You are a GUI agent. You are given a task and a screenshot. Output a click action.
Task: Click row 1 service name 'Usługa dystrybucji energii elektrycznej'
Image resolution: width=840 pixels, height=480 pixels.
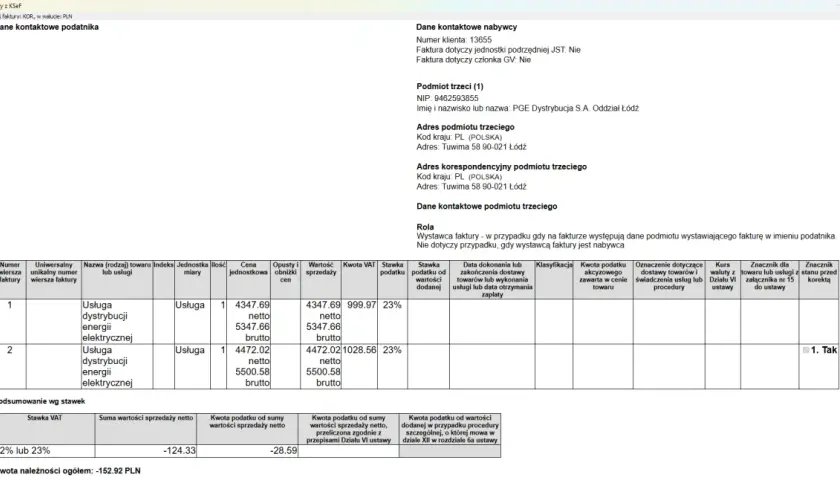107,321
